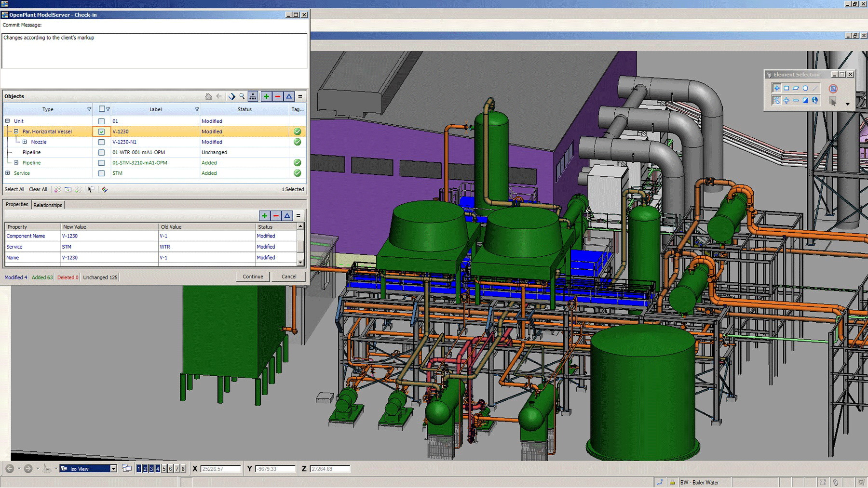The width and height of the screenshot is (868, 488).
Task: Select the block rectangle selection tool
Action: pyautogui.click(x=787, y=88)
